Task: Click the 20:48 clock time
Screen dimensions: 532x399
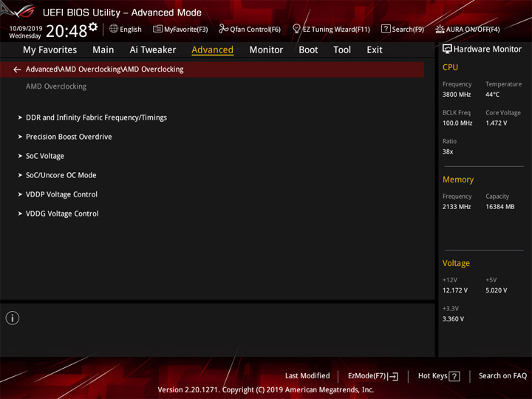Action: [66, 31]
